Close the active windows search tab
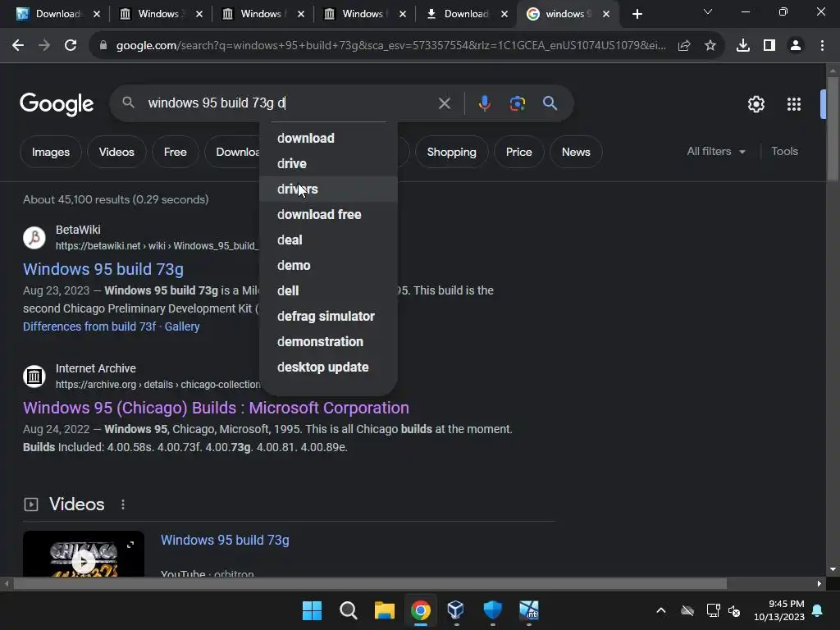840x630 pixels. 606,14
